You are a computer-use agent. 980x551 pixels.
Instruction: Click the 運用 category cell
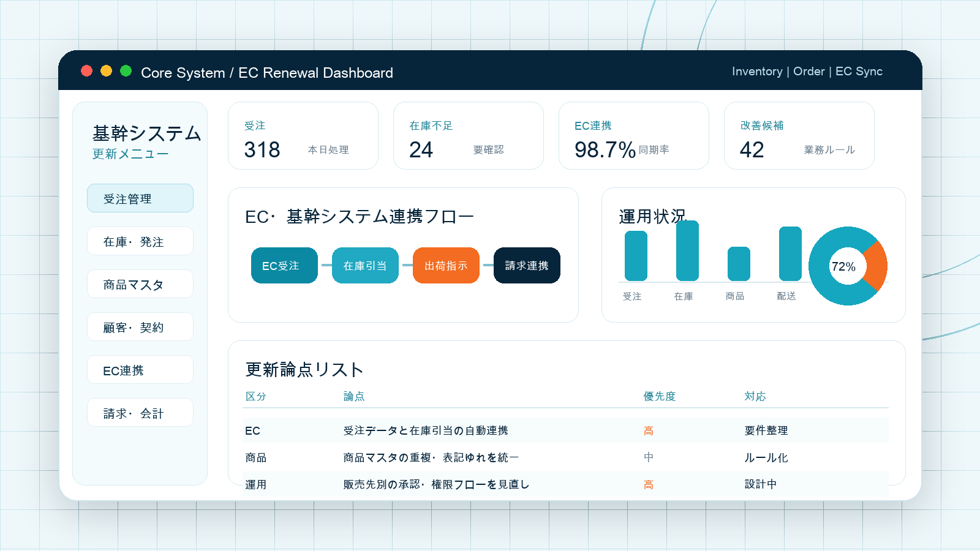(x=256, y=484)
